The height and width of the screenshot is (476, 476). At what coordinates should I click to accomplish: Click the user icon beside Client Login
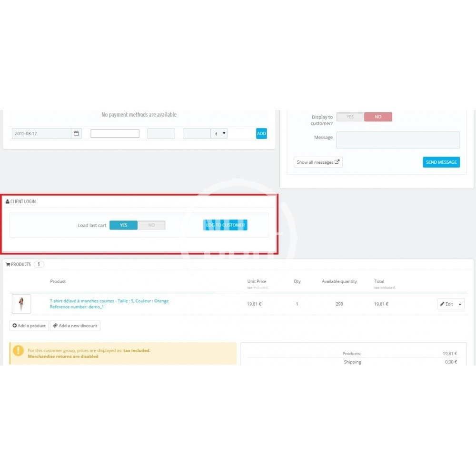click(x=8, y=202)
